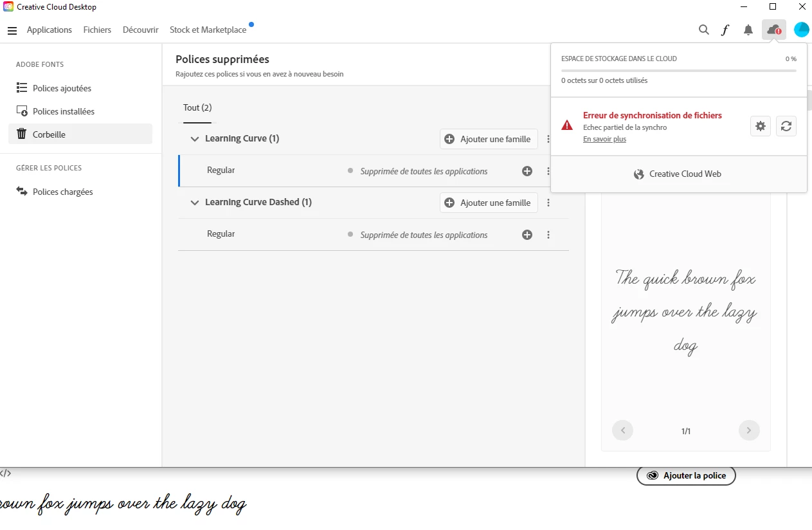The image size is (812, 530).
Task: Open more options for Learning Curve family
Action: 548,139
